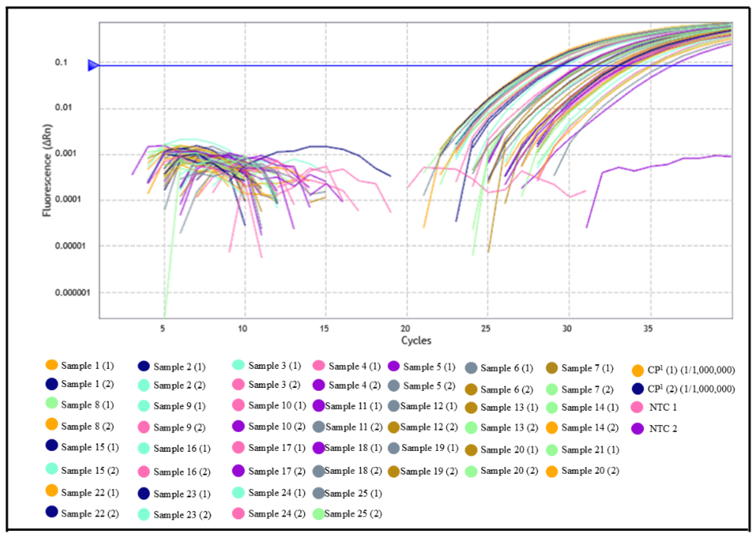Click the Fluorescence (ΔRn) y-axis title
756x537 pixels.
pyautogui.click(x=47, y=170)
